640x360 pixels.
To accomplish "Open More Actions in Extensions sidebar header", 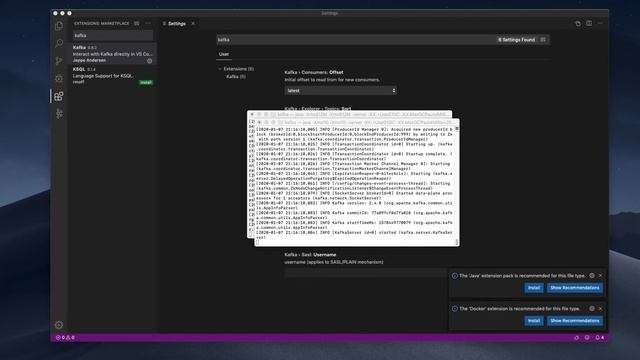I will click(148, 23).
